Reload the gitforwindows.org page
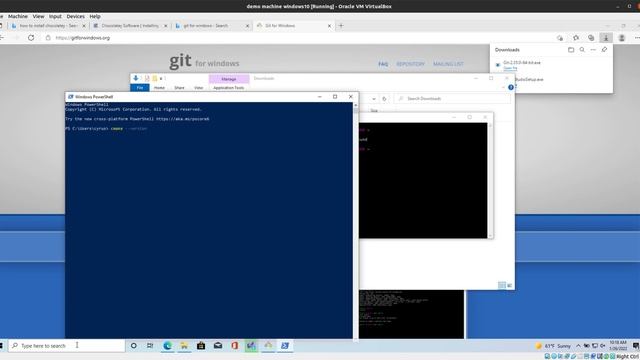640x360 pixels. (31, 38)
